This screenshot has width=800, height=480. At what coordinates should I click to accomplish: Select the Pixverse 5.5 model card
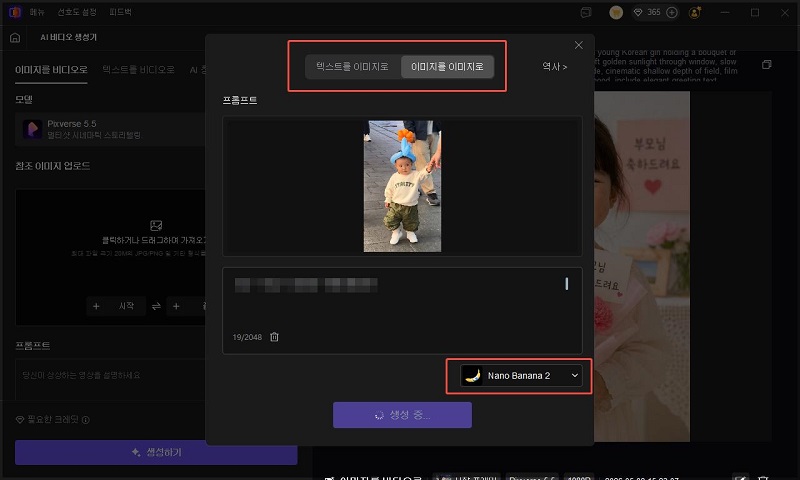click(110, 129)
